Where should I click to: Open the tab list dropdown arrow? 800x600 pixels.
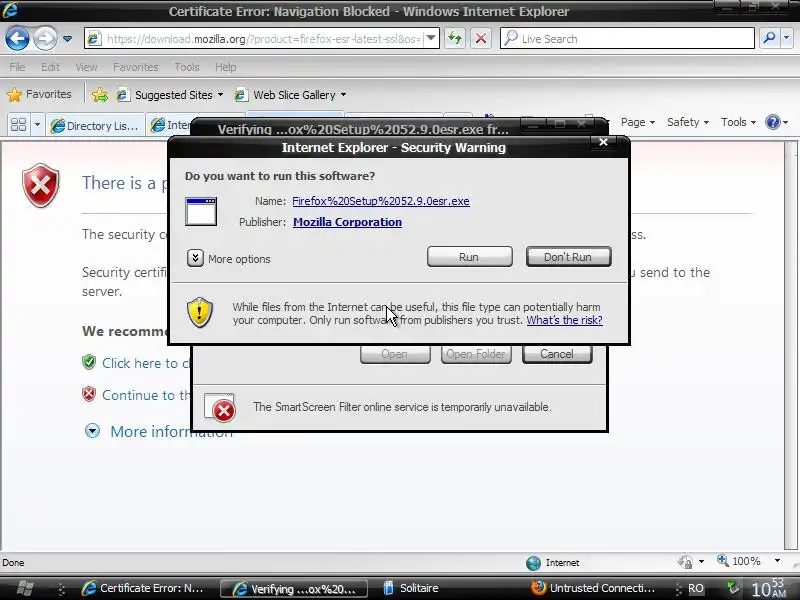coord(37,124)
